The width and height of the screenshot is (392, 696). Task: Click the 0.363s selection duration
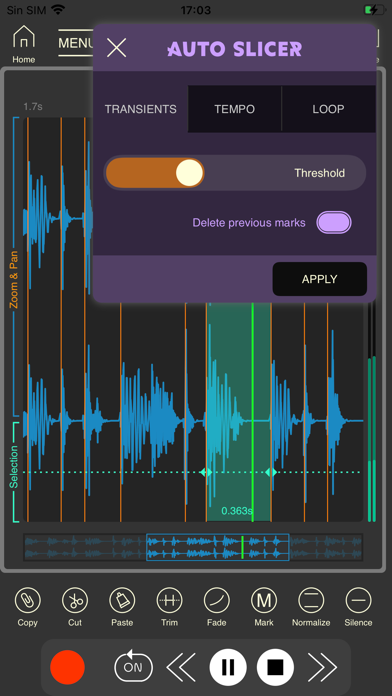237,511
